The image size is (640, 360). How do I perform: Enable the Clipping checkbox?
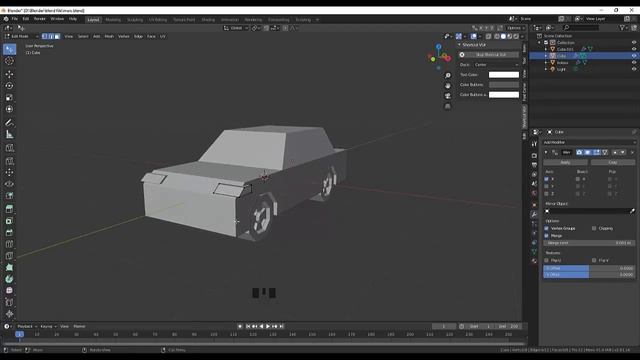point(594,228)
